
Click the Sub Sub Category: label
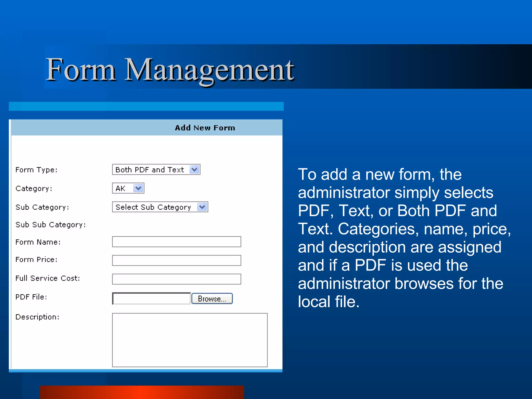coord(51,225)
